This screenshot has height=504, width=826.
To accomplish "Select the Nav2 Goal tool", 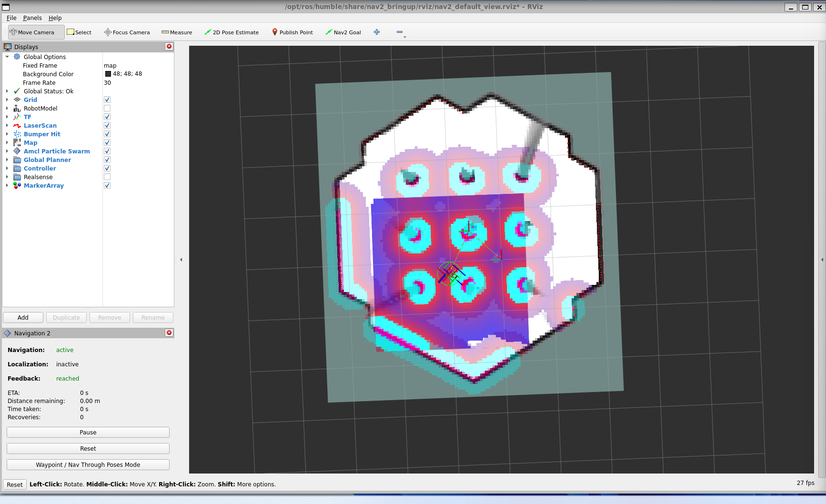I will click(x=343, y=32).
